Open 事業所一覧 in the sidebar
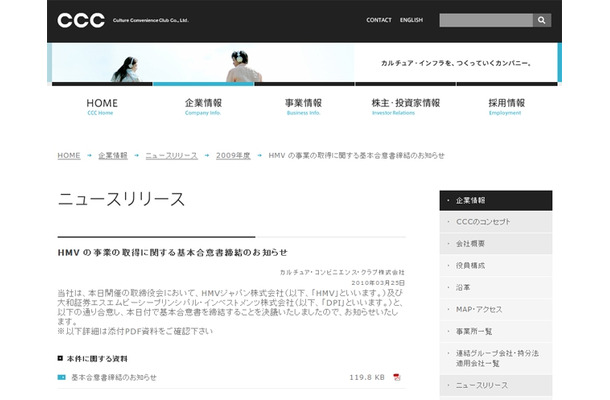Viewport: 610px width, 400px height. tap(496, 331)
